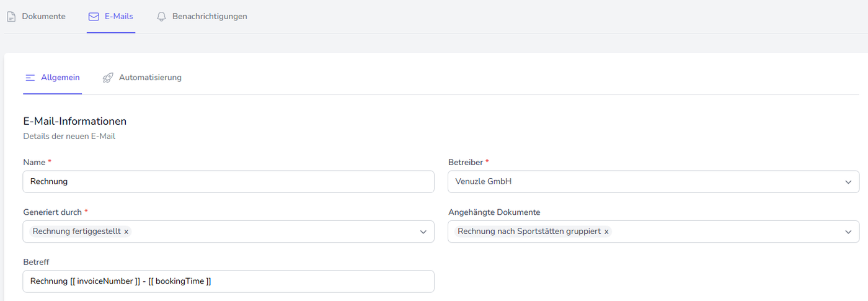Image resolution: width=868 pixels, height=301 pixels.
Task: Click the bell icon for Benachrichtigungen
Action: click(161, 17)
